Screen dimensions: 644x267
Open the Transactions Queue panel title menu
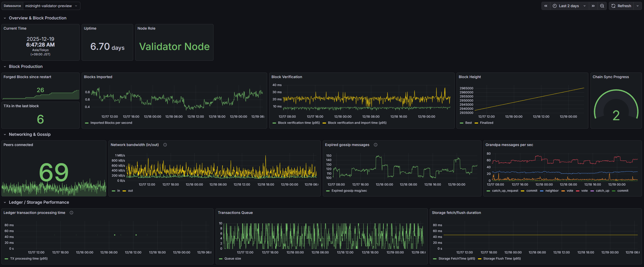click(x=235, y=212)
